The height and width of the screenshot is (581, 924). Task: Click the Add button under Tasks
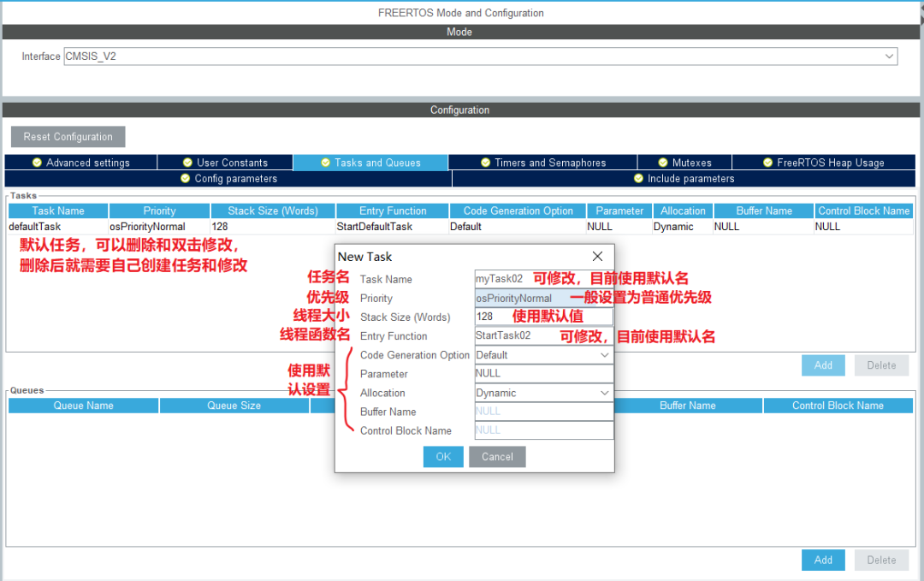[x=823, y=365]
